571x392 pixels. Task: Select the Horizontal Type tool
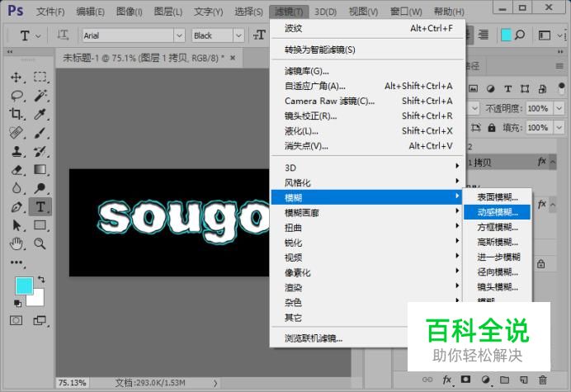(40, 207)
